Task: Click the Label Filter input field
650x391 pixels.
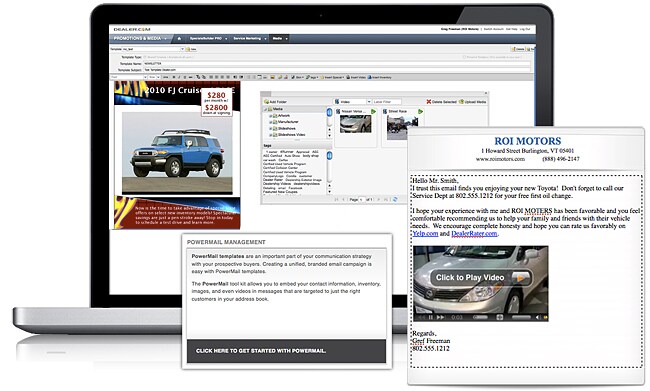Action: pyautogui.click(x=387, y=102)
